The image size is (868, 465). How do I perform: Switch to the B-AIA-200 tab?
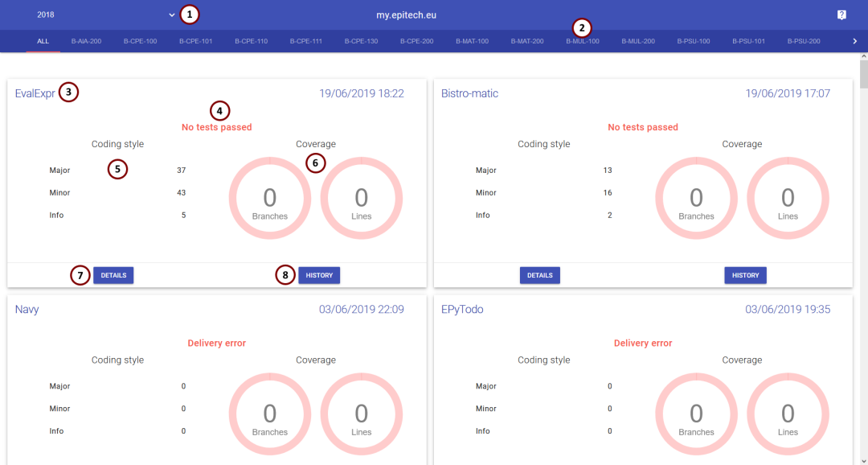click(87, 41)
